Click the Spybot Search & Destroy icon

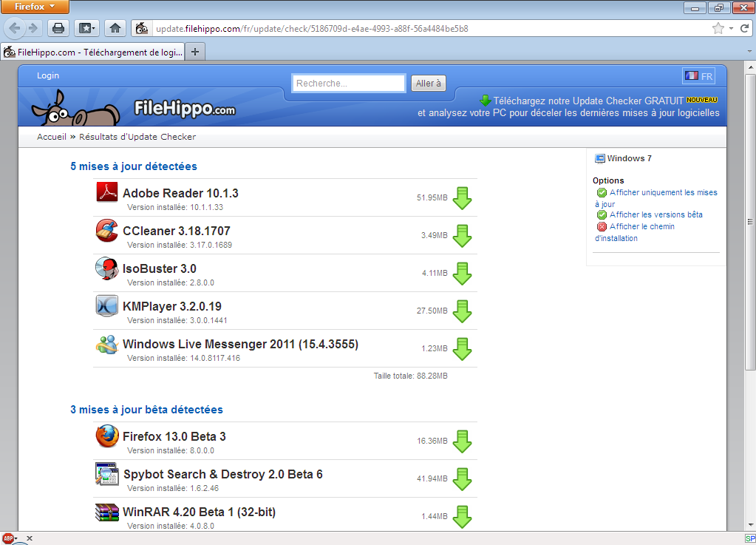click(x=107, y=473)
